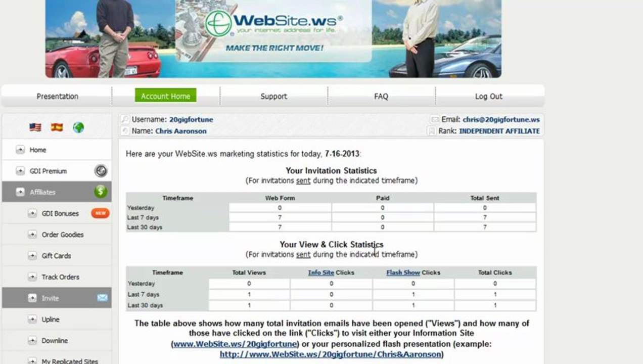
Task: Click the envelope icon beside Invite
Action: click(x=102, y=298)
